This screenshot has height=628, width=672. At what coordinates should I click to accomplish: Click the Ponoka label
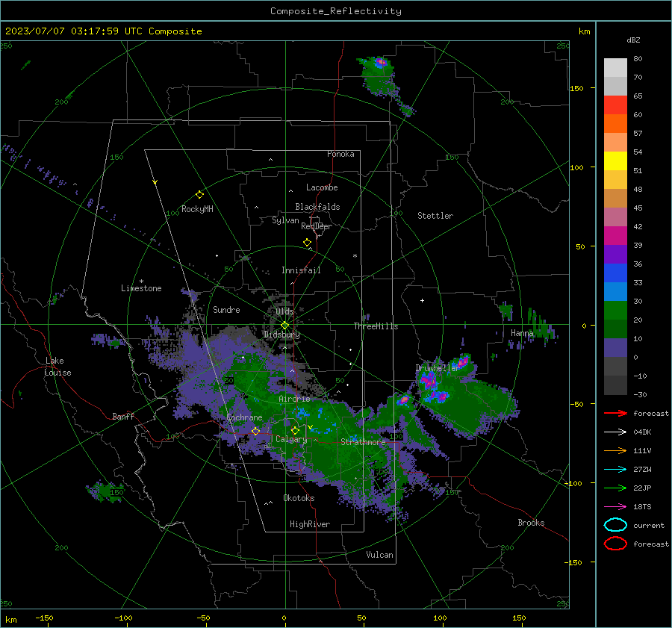click(340, 154)
